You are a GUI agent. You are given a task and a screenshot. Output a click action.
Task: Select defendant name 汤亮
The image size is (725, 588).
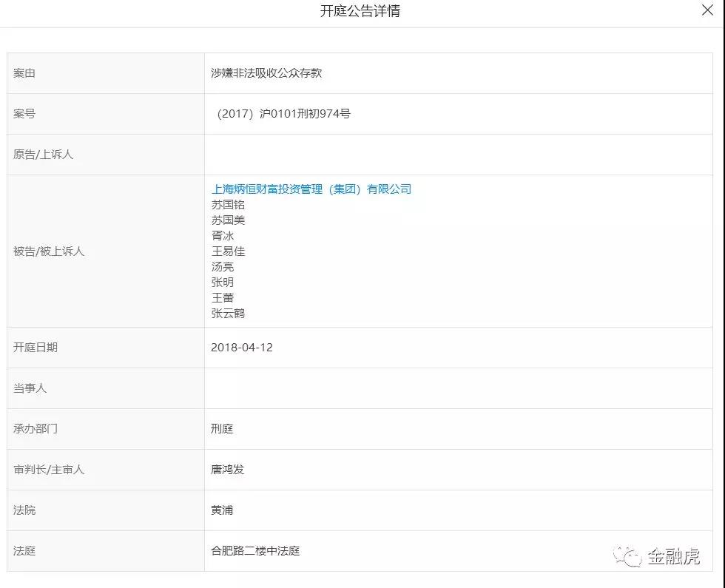point(223,267)
